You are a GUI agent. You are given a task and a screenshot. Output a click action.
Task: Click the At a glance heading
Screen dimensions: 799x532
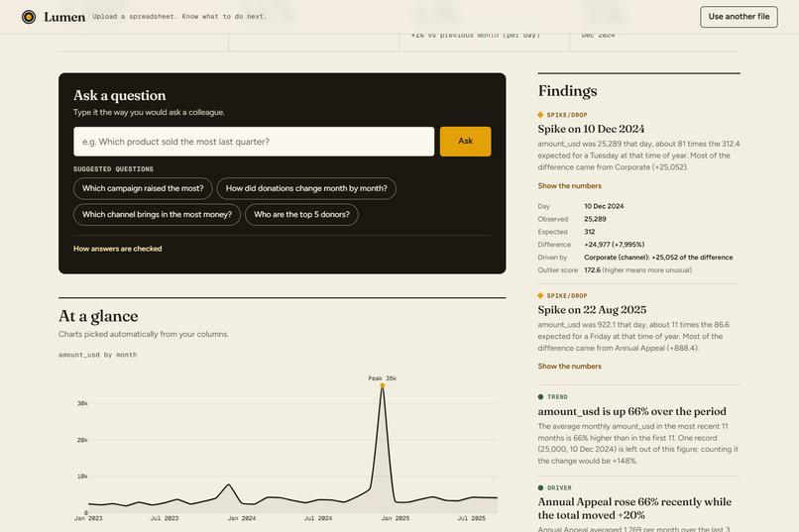click(x=98, y=316)
